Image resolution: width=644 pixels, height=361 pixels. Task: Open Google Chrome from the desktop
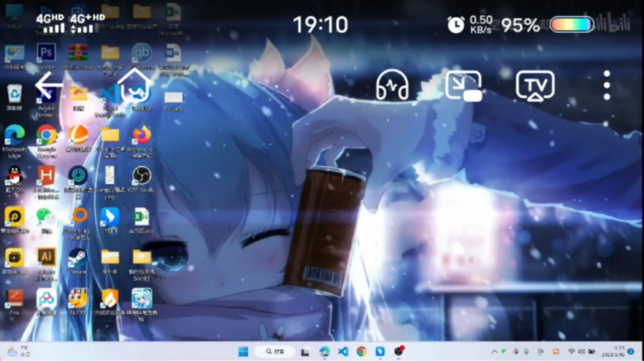click(x=47, y=135)
